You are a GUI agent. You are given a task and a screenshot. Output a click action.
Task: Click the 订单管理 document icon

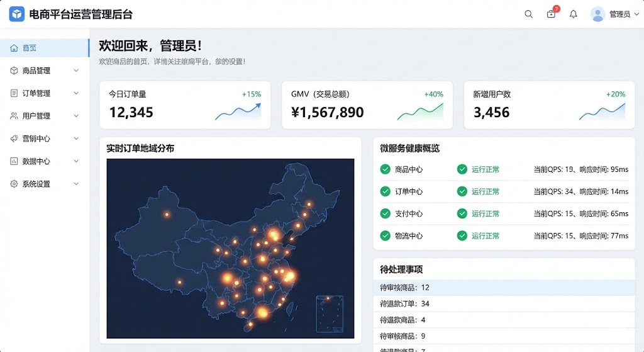(x=14, y=93)
